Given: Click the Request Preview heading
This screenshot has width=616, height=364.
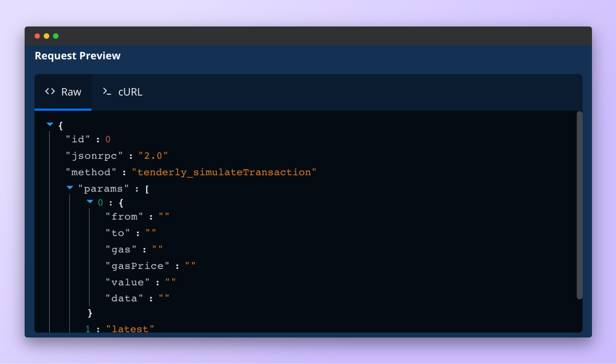Looking at the screenshot, I should point(78,56).
